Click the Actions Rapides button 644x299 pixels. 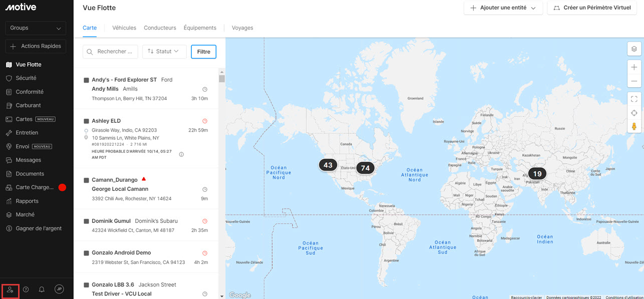(x=36, y=46)
